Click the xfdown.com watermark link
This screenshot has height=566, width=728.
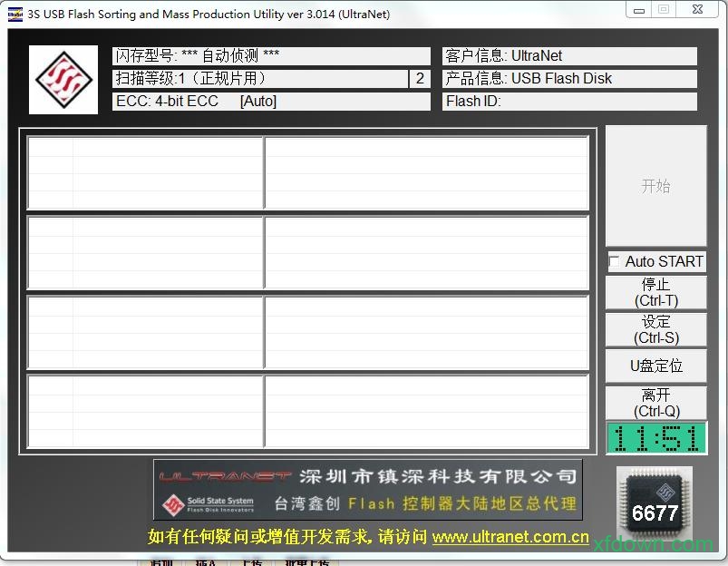[x=655, y=544]
